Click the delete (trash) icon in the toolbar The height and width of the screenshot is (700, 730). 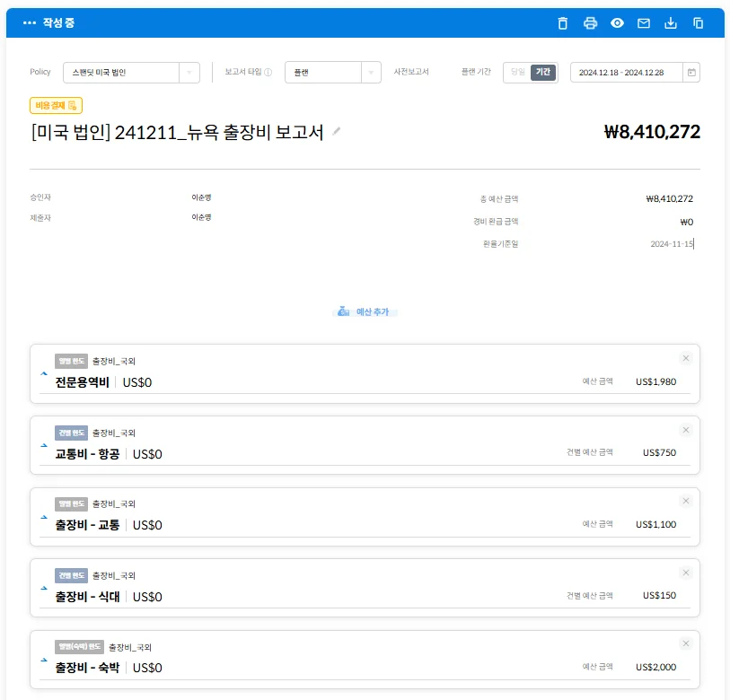[x=562, y=23]
